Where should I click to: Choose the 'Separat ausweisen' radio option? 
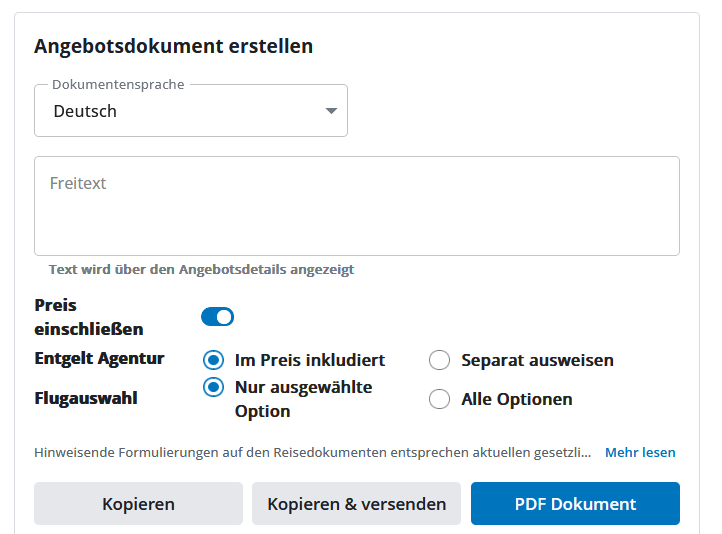[x=439, y=360]
